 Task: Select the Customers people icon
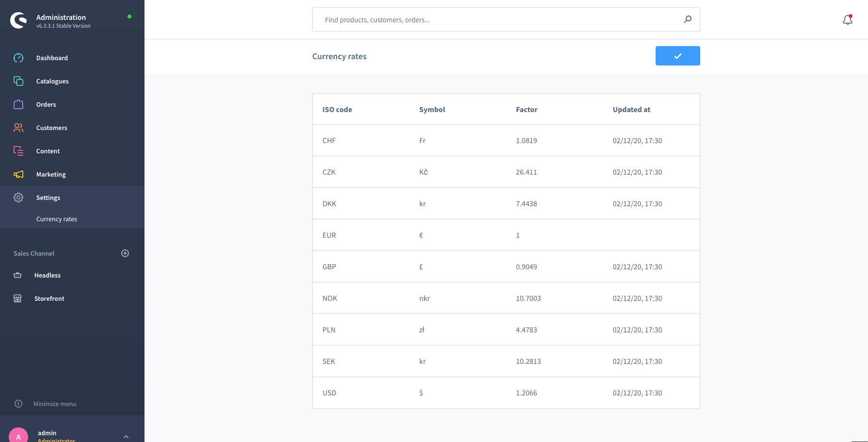tap(18, 128)
